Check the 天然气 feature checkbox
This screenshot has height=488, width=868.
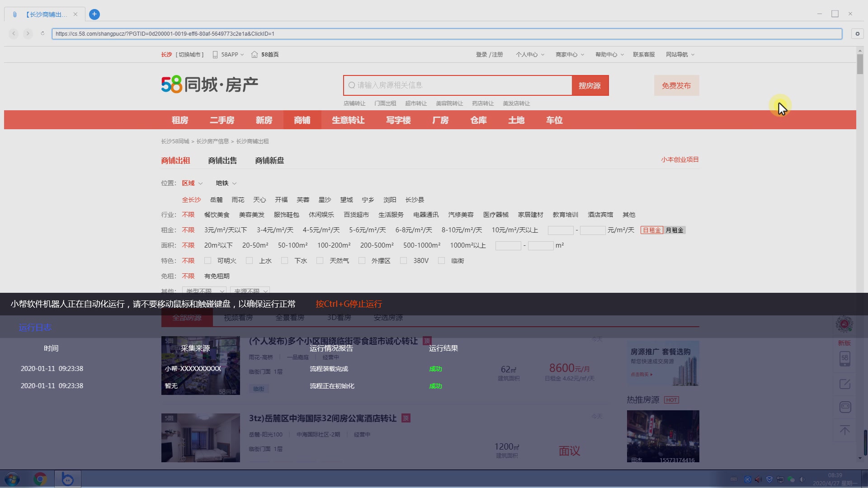[x=320, y=261]
